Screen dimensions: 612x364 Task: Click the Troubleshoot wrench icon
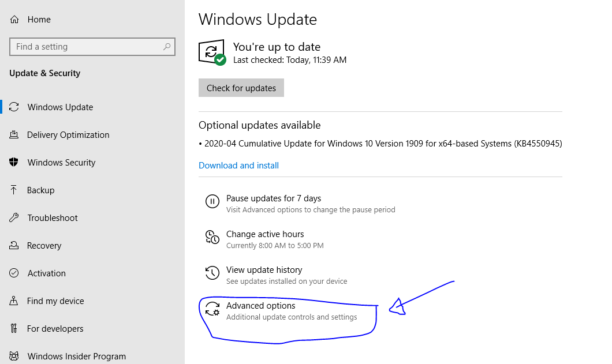[x=14, y=217]
